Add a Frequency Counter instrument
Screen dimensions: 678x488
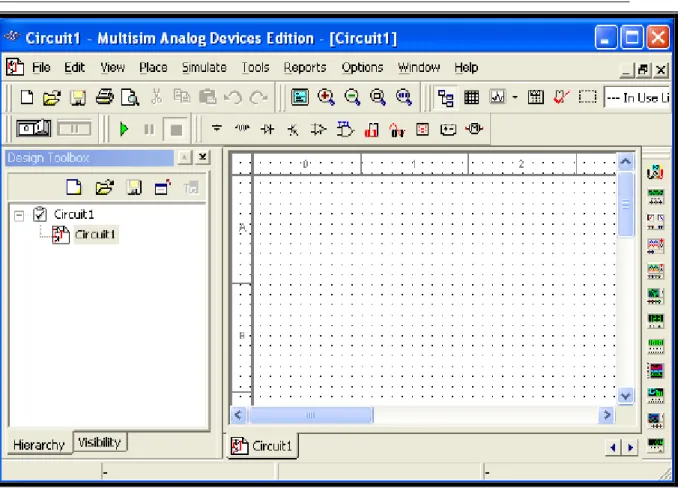pos(656,321)
